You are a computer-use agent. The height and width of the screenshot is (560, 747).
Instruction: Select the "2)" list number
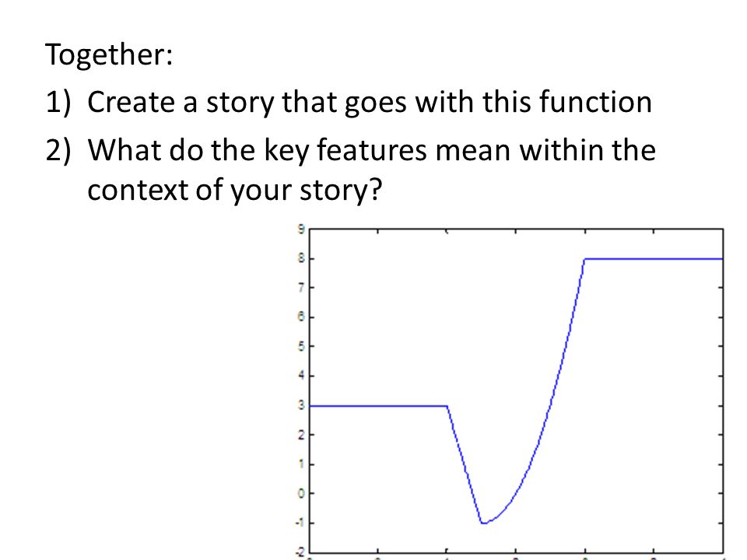pyautogui.click(x=58, y=149)
